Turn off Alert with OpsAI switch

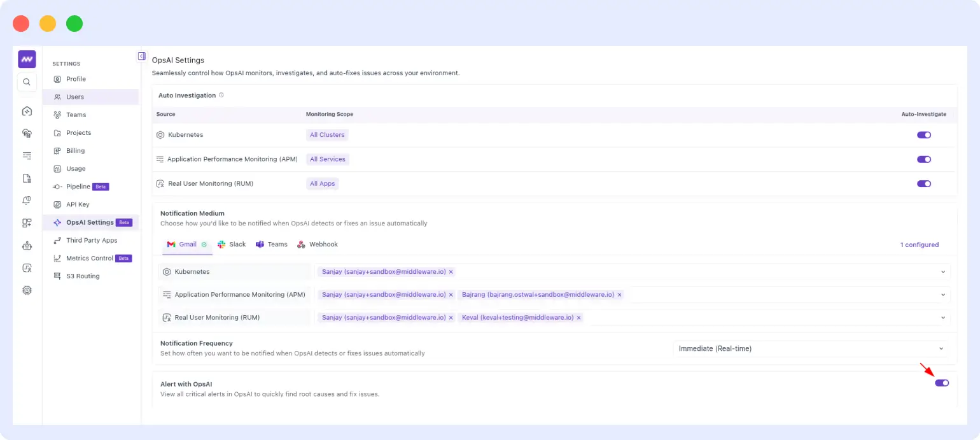(942, 383)
